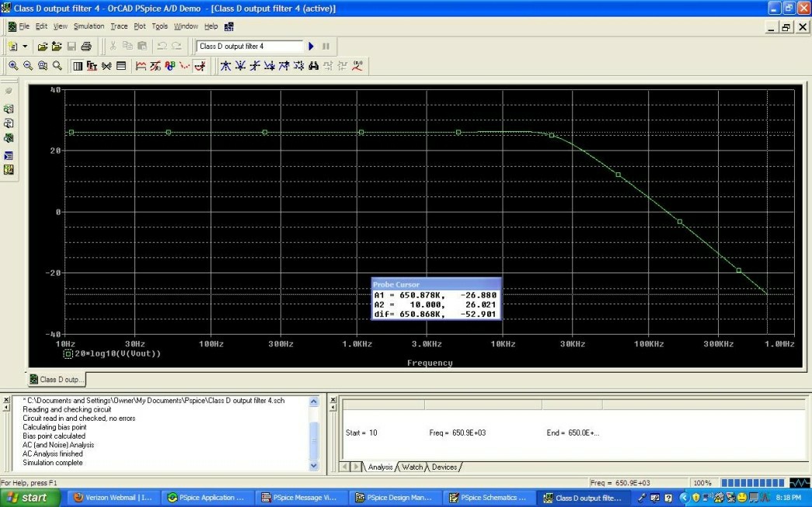The image size is (812, 507).
Task: Click the Zoom Area icon
Action: click(43, 66)
